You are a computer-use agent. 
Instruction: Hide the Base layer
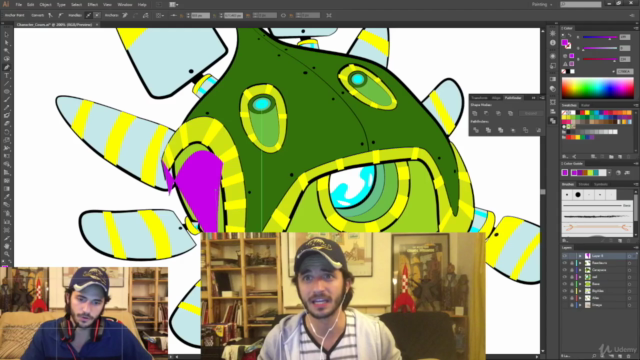(565, 284)
